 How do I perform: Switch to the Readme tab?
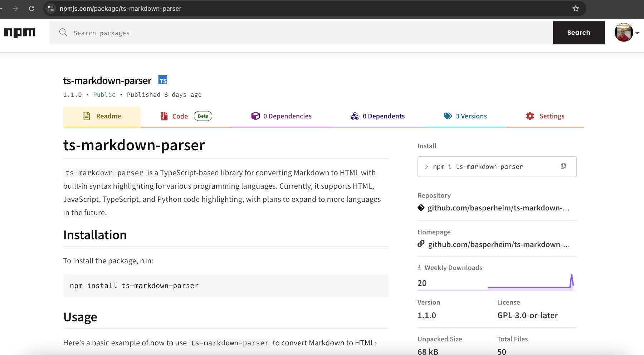(x=102, y=116)
